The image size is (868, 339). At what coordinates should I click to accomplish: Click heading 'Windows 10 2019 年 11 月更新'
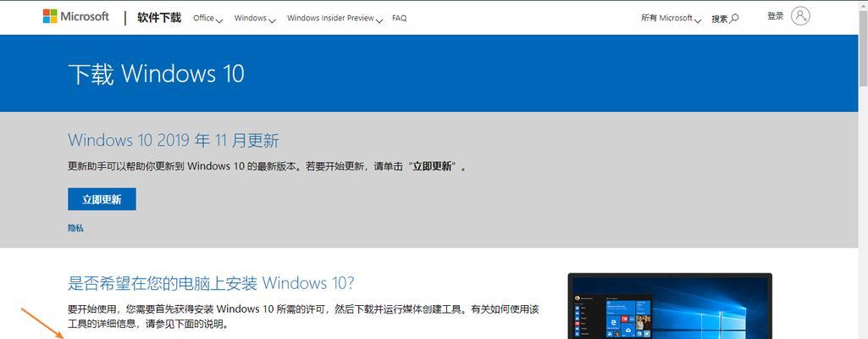pos(174,140)
